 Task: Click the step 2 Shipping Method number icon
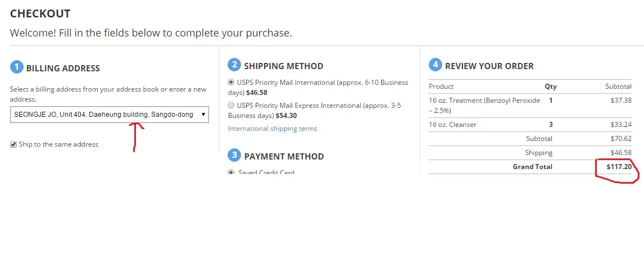click(x=234, y=65)
